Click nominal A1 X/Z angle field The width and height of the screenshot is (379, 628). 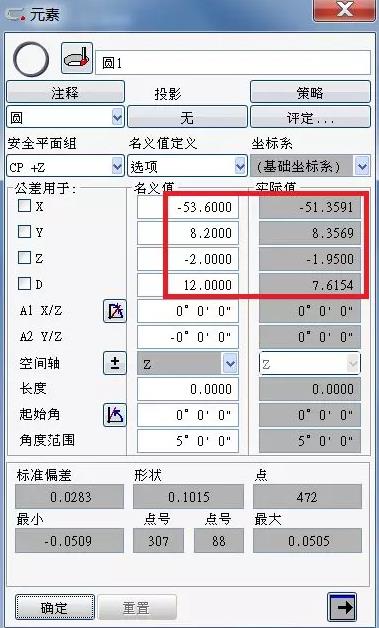(188, 311)
